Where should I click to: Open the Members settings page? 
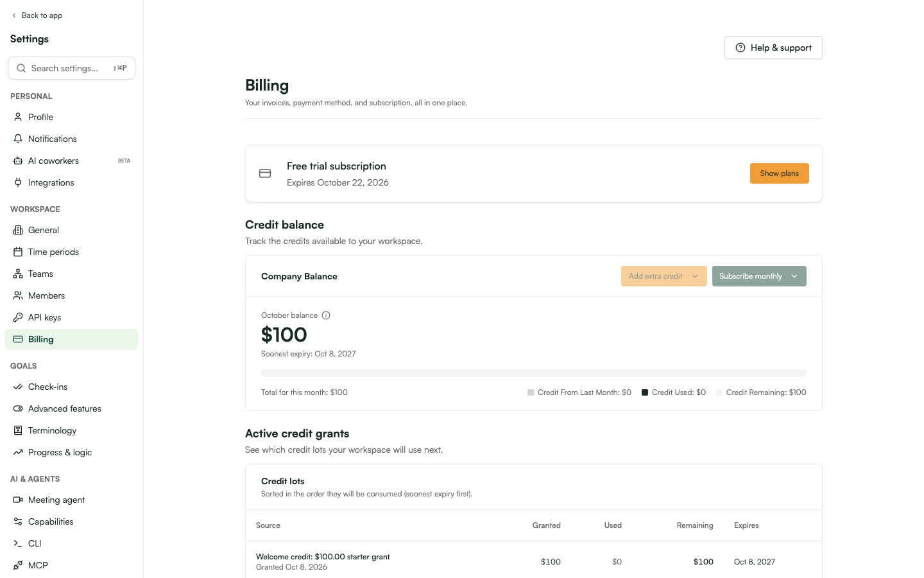click(71, 295)
